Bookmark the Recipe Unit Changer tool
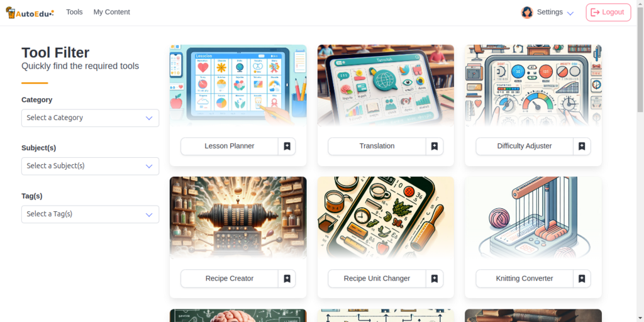Viewport: 644px width, 322px height. (434, 279)
